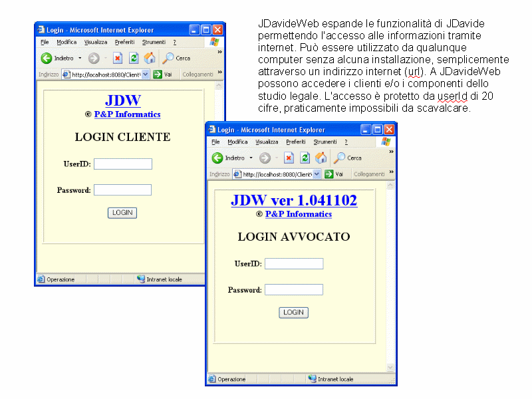Focus Password field in Login Avvocato form

tap(294, 290)
